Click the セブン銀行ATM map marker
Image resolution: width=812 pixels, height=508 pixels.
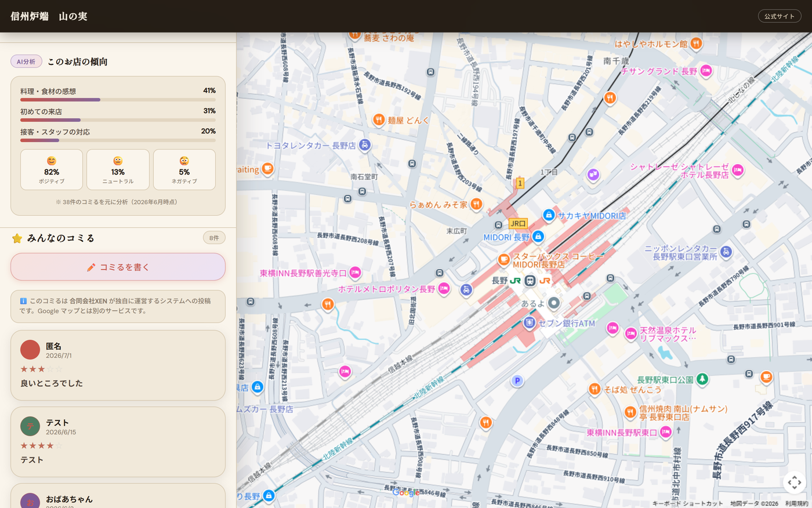click(x=528, y=323)
